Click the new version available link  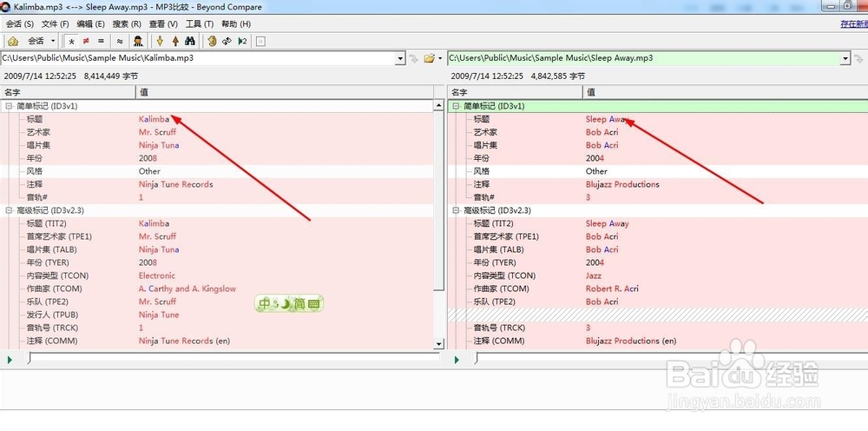coord(853,23)
